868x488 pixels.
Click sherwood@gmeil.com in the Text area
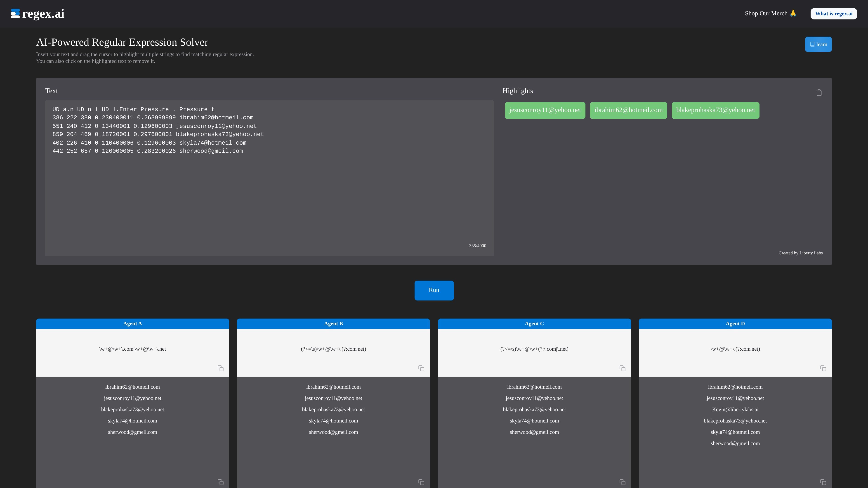tap(211, 151)
